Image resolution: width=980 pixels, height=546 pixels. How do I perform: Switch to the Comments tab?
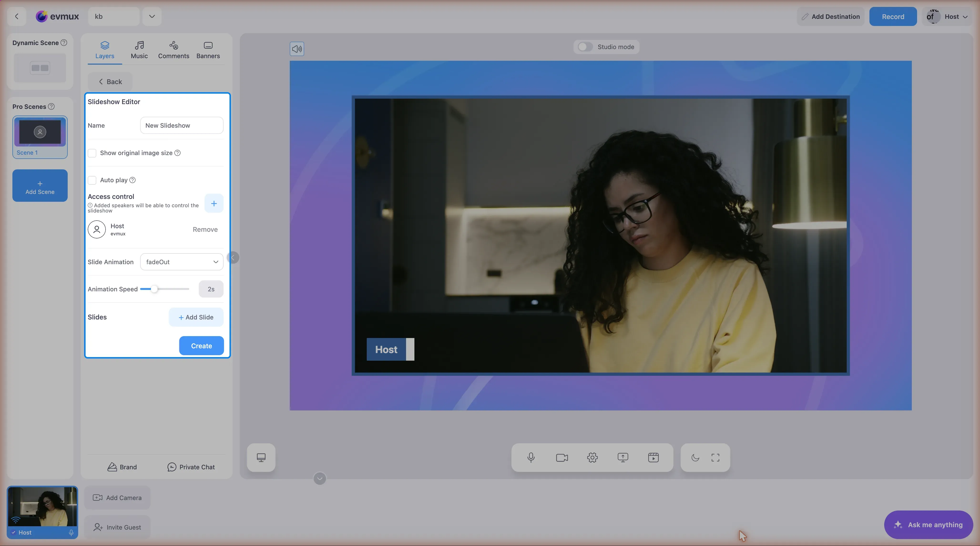[x=174, y=50]
